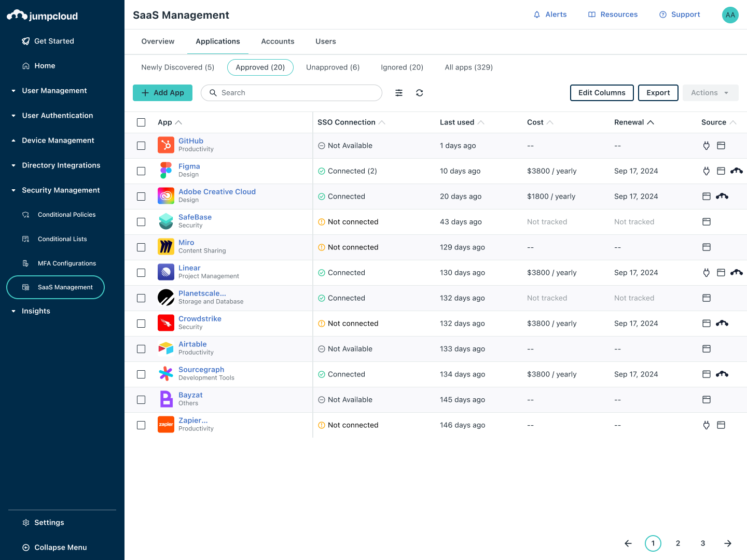Toggle the select-all checkbox in header
Image resolution: width=747 pixels, height=560 pixels.
(141, 122)
